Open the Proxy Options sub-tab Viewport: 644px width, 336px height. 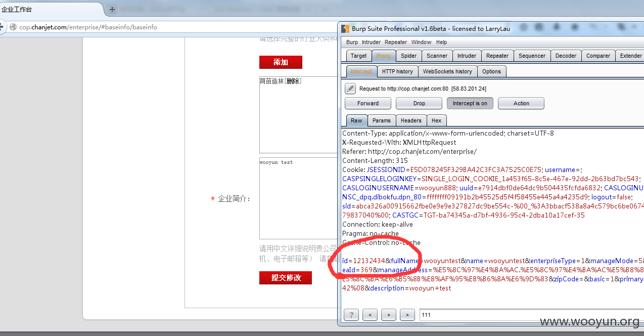491,71
